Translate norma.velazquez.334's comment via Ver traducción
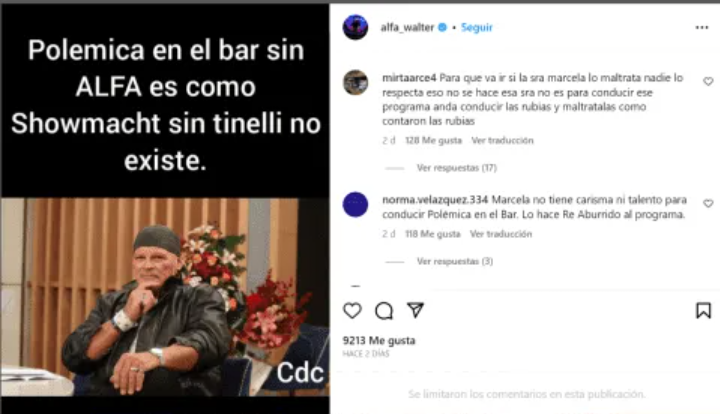720x414 pixels. click(501, 234)
